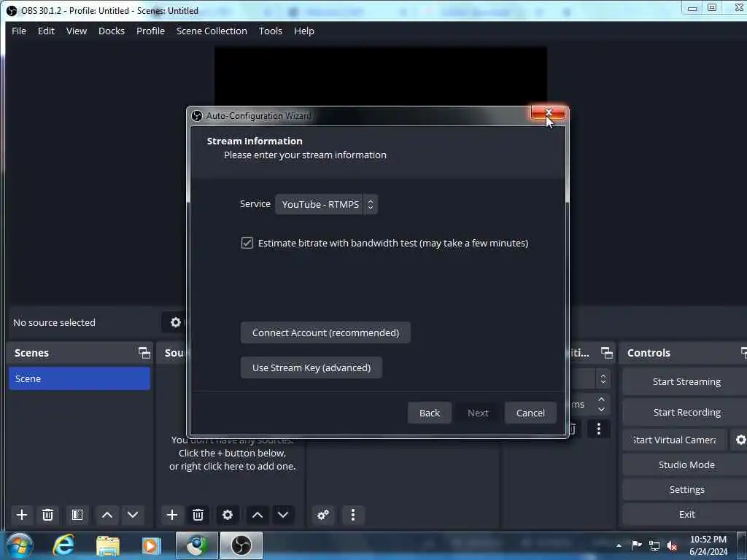
Task: Remove selected source with trash icon
Action: (198, 515)
